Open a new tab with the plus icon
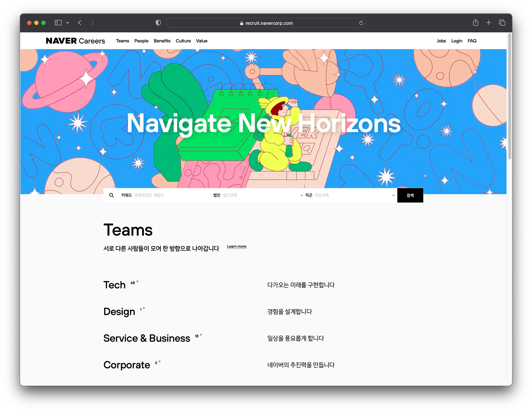The image size is (532, 412). pos(488,23)
